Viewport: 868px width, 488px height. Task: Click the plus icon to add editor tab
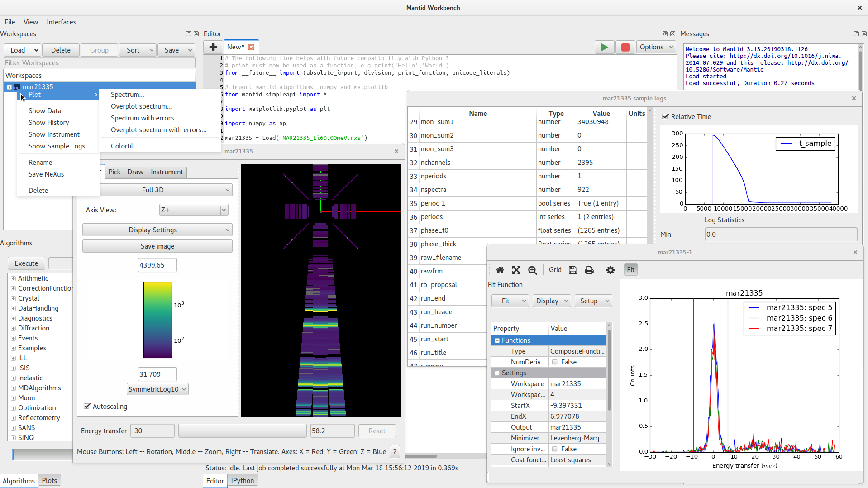(x=213, y=47)
